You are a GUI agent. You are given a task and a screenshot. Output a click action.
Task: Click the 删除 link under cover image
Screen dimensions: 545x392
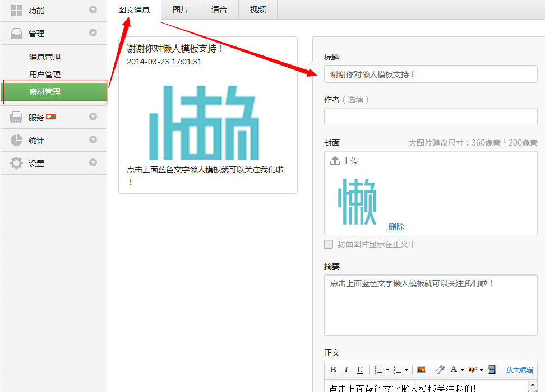(396, 227)
